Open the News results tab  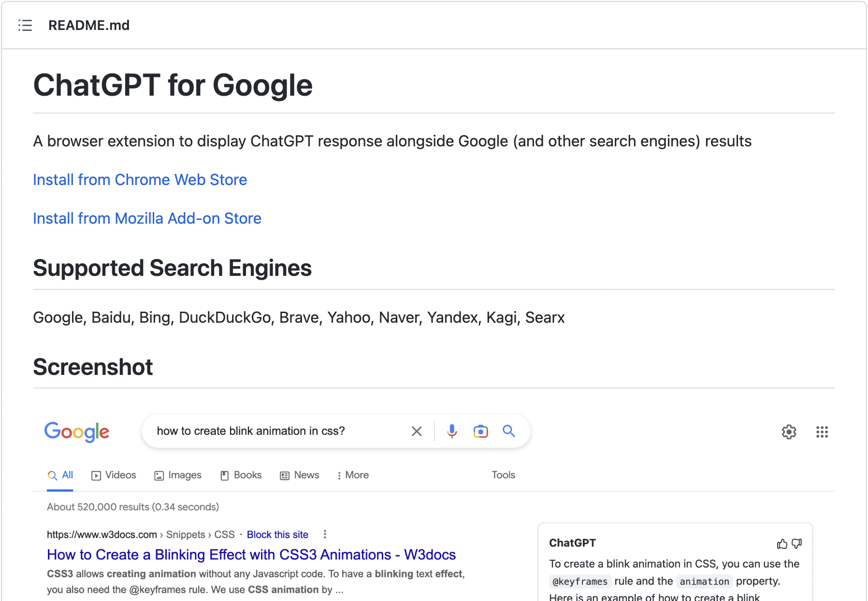(x=299, y=475)
